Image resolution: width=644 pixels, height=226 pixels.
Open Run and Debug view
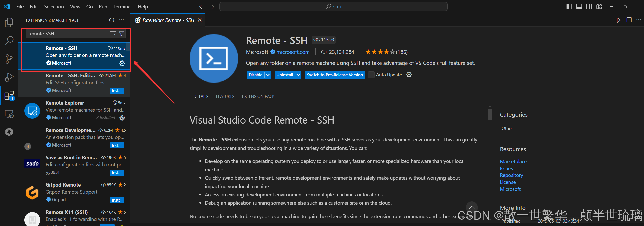(9, 77)
